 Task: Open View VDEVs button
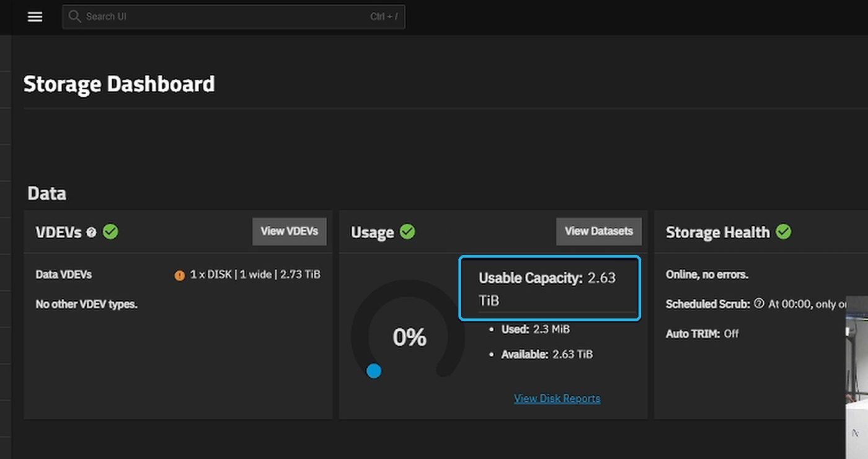(x=290, y=231)
